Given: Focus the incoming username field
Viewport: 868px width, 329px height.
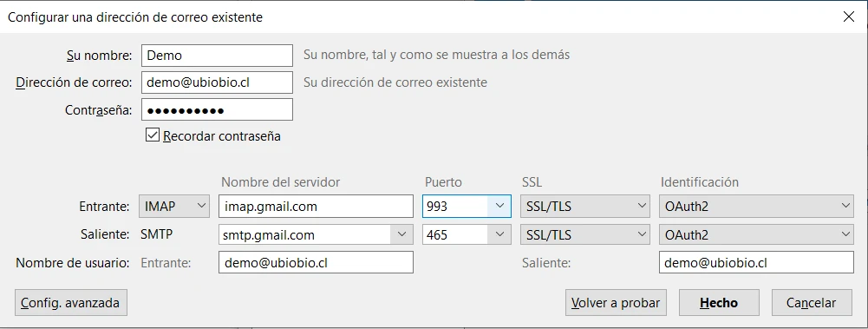Looking at the screenshot, I should pos(317,262).
